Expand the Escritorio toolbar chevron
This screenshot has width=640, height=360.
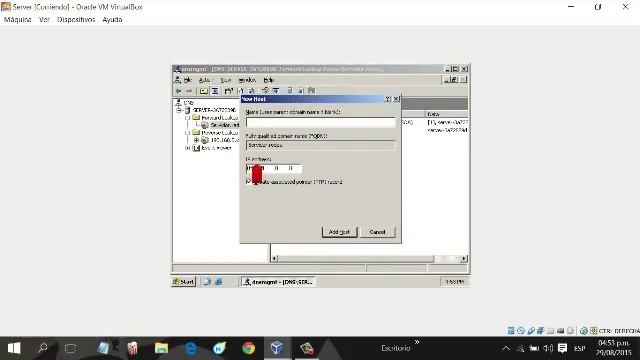(417, 342)
